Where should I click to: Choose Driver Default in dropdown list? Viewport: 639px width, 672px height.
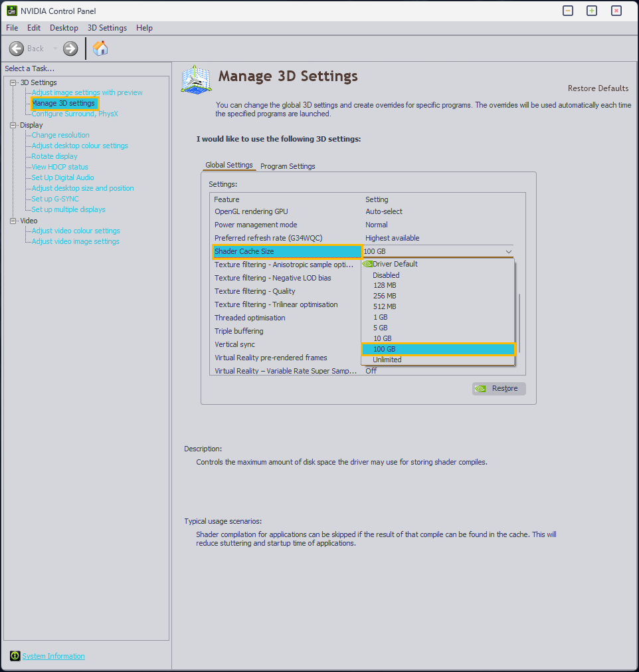coord(438,264)
